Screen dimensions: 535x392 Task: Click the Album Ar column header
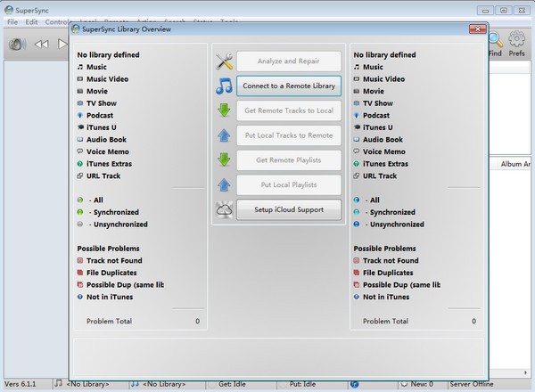515,164
